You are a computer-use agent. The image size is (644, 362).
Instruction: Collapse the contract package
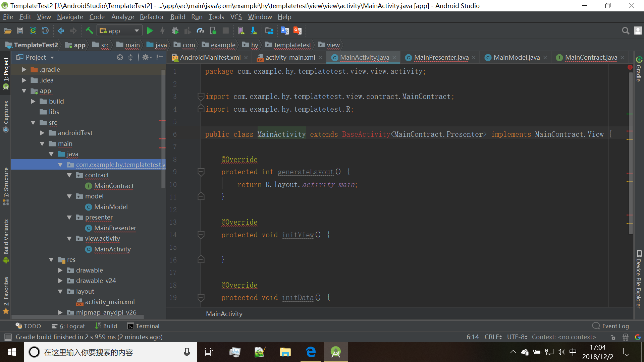point(69,175)
